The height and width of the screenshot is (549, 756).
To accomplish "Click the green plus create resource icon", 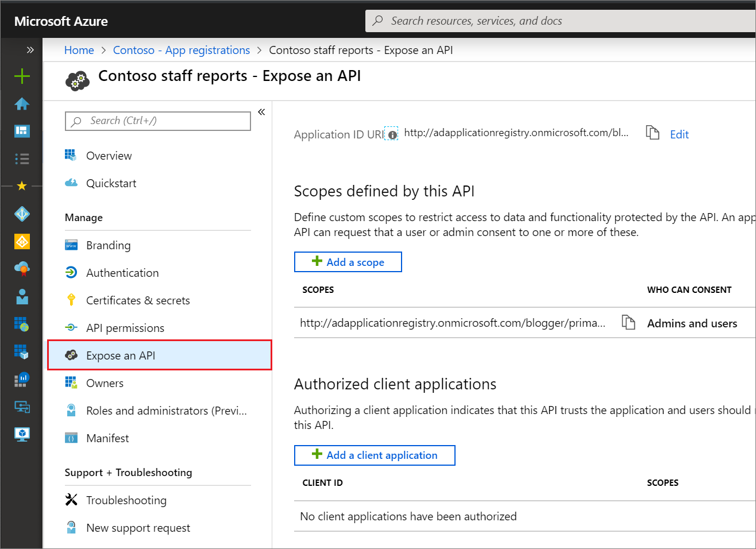I will coord(22,76).
